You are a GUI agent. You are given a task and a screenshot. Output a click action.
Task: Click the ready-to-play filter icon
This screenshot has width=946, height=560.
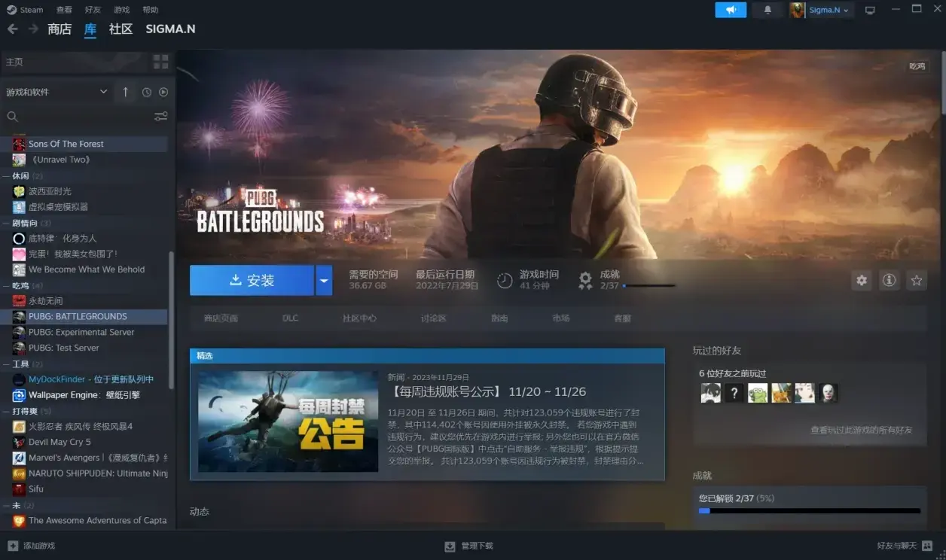coord(163,92)
